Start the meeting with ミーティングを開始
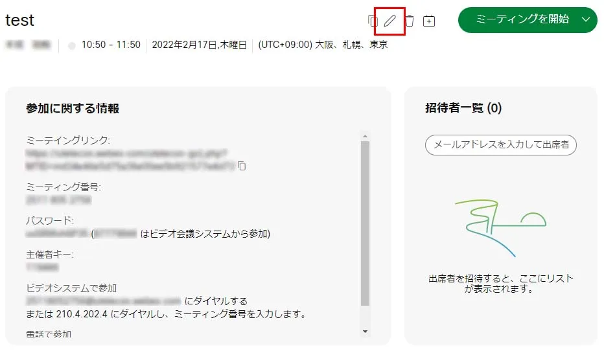This screenshot has width=604, height=364. pyautogui.click(x=522, y=19)
